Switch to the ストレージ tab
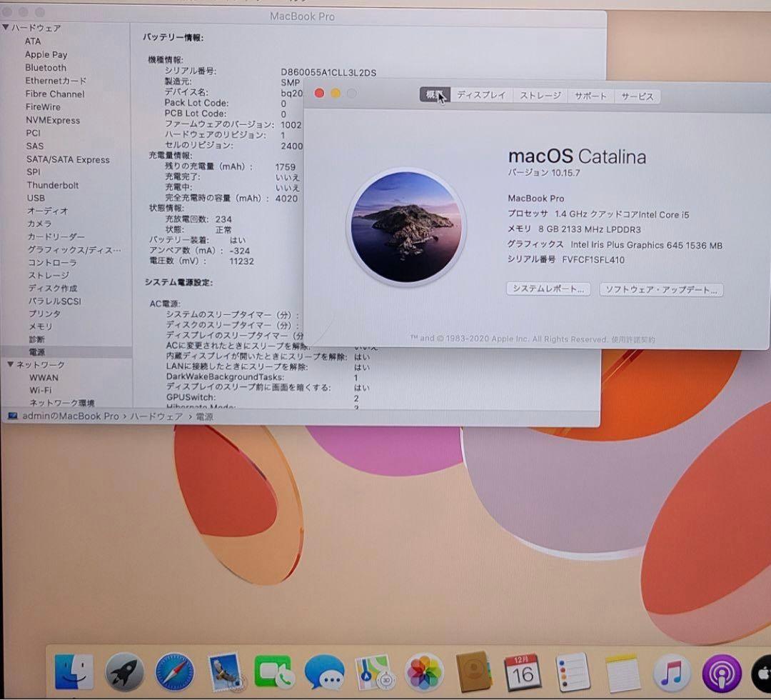This screenshot has height=700, width=771. coord(540,96)
